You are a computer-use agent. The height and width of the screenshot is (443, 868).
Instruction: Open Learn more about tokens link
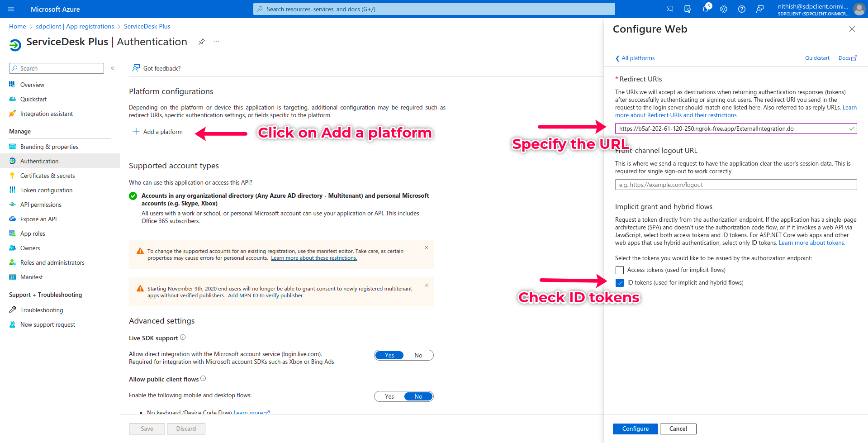811,243
